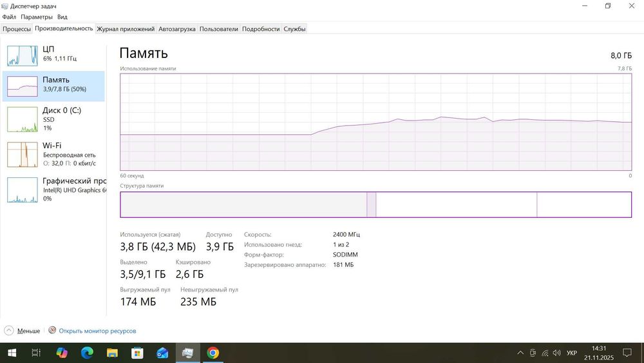
Task: Click the Меньше collapse arrow icon
Action: click(9, 331)
